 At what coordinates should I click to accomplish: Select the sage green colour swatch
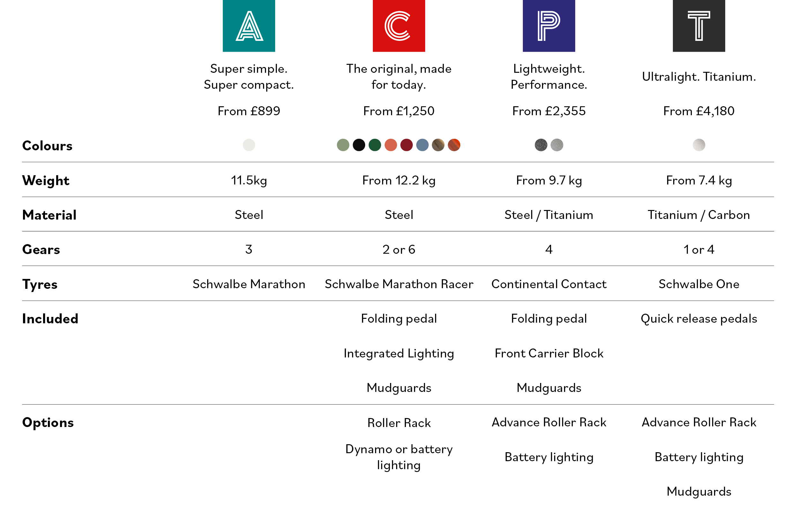[x=343, y=145]
